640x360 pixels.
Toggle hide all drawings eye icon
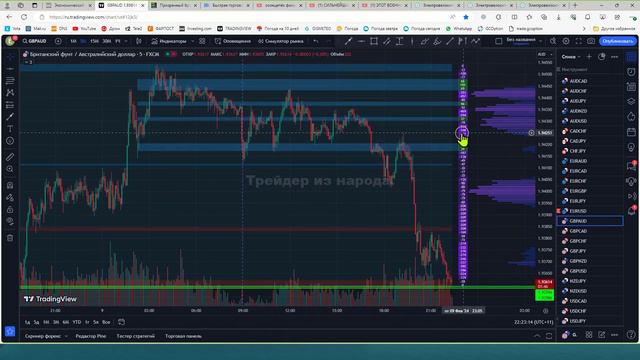pos(10,221)
